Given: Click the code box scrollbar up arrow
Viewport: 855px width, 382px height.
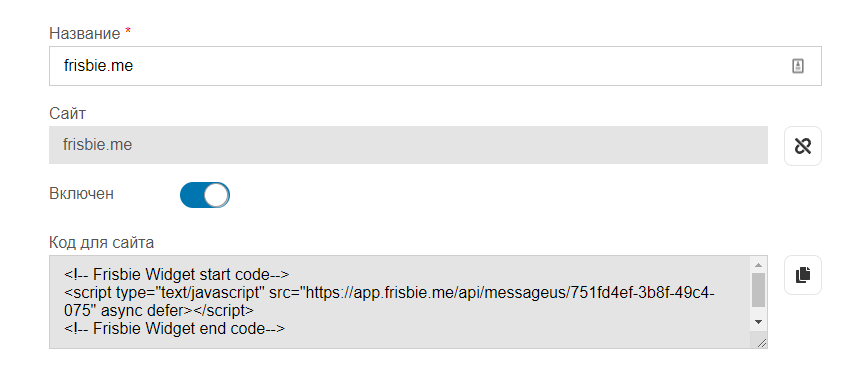Looking at the screenshot, I should pyautogui.click(x=758, y=265).
